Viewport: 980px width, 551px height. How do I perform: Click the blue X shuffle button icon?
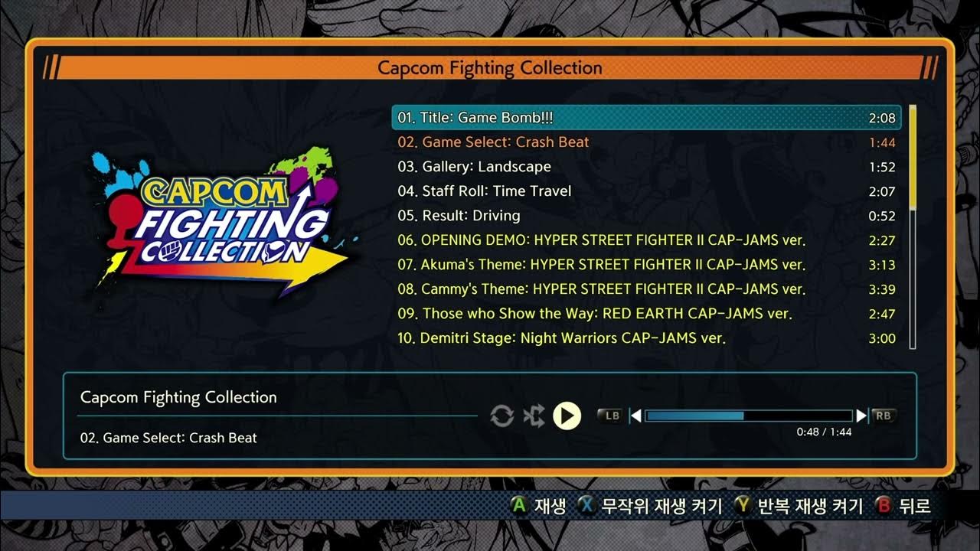587,505
